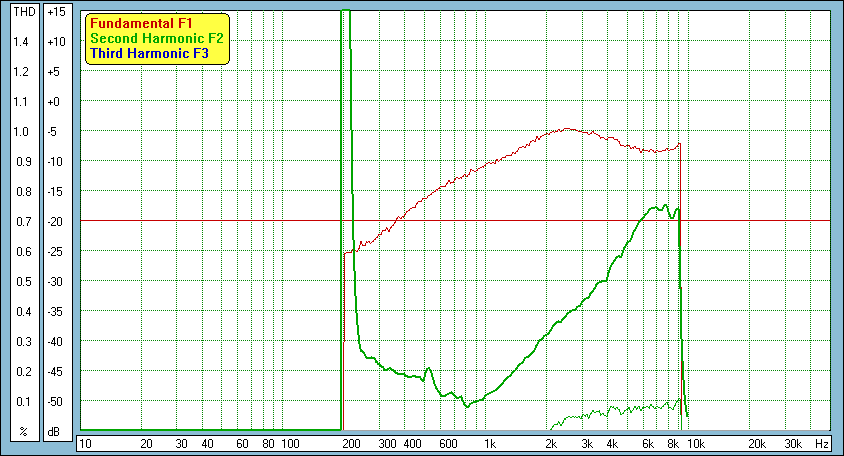Click the red fundamental curve peak near 2k
The image size is (844, 456).
click(566, 128)
